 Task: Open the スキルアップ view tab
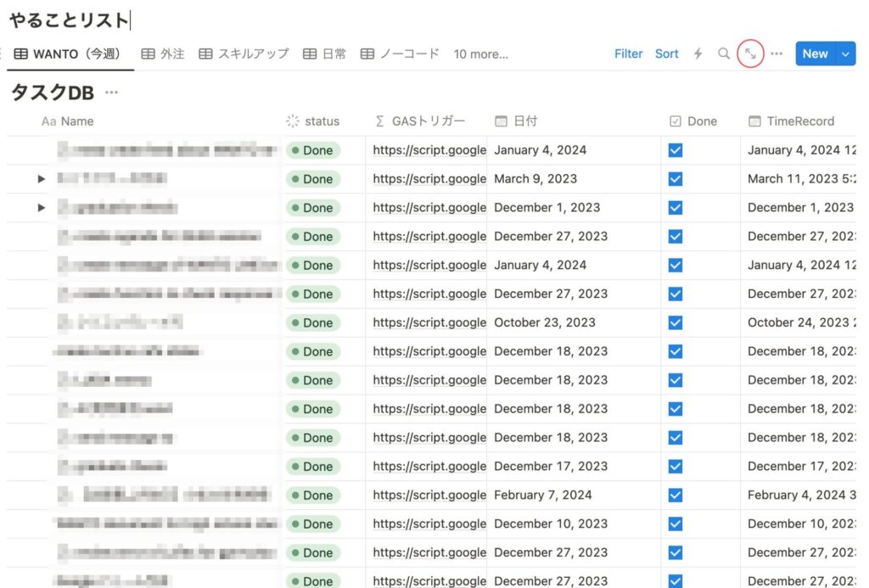tap(251, 53)
